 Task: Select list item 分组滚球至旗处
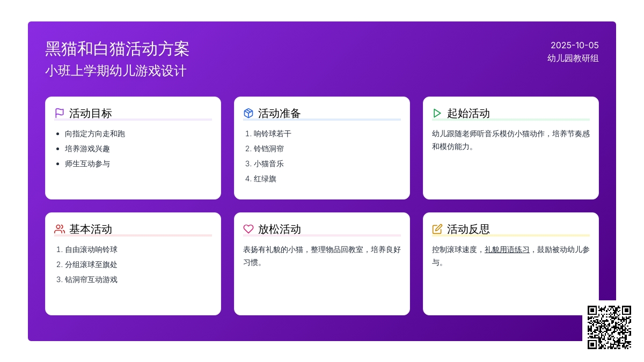[x=91, y=264]
